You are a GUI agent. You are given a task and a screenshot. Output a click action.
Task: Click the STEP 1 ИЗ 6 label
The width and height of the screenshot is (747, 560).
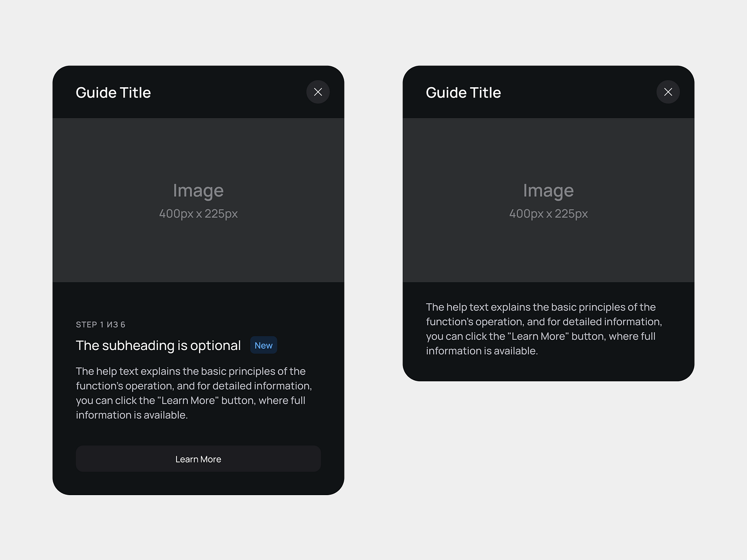tap(100, 324)
